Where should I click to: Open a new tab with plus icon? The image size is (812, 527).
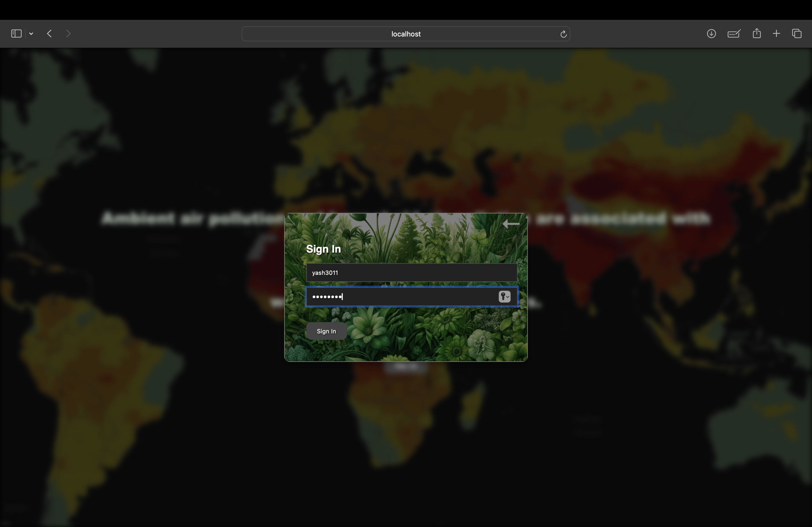click(776, 33)
